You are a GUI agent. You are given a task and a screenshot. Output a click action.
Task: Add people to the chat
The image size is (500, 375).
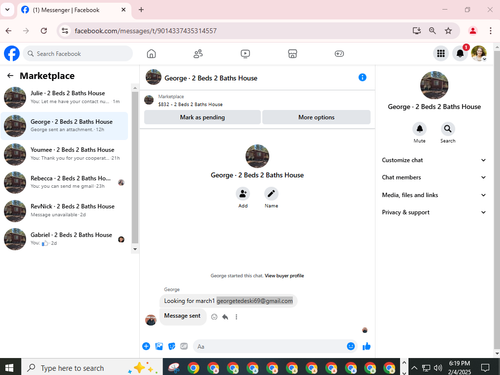click(243, 194)
